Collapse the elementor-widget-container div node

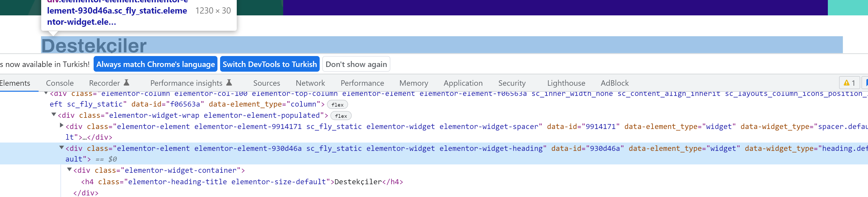point(69,169)
